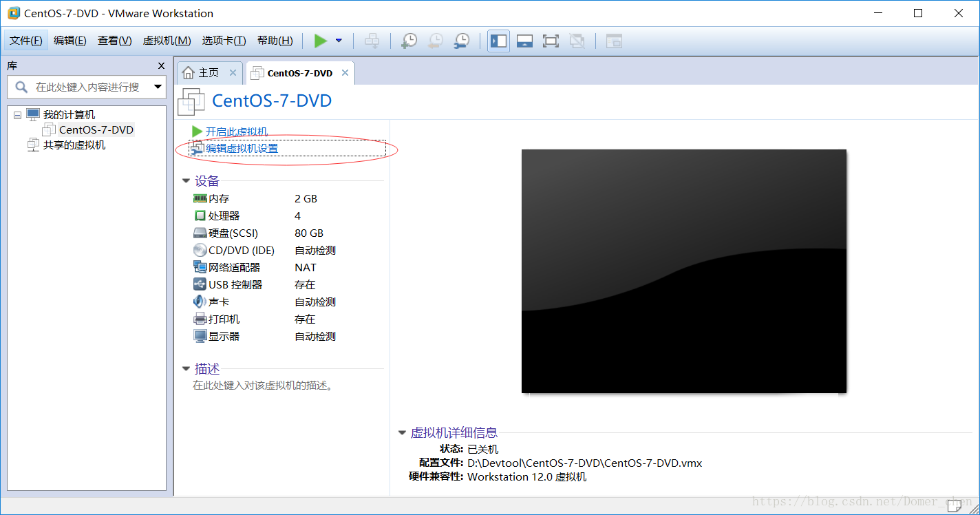Collapse the 设备 section
The width and height of the screenshot is (980, 515).
[x=186, y=181]
